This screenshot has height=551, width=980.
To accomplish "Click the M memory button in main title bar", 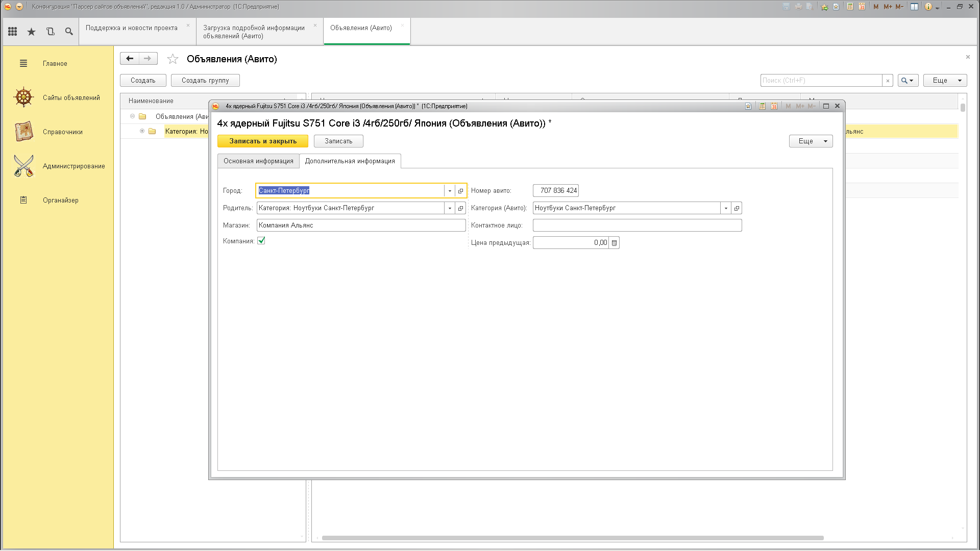I will pyautogui.click(x=876, y=7).
